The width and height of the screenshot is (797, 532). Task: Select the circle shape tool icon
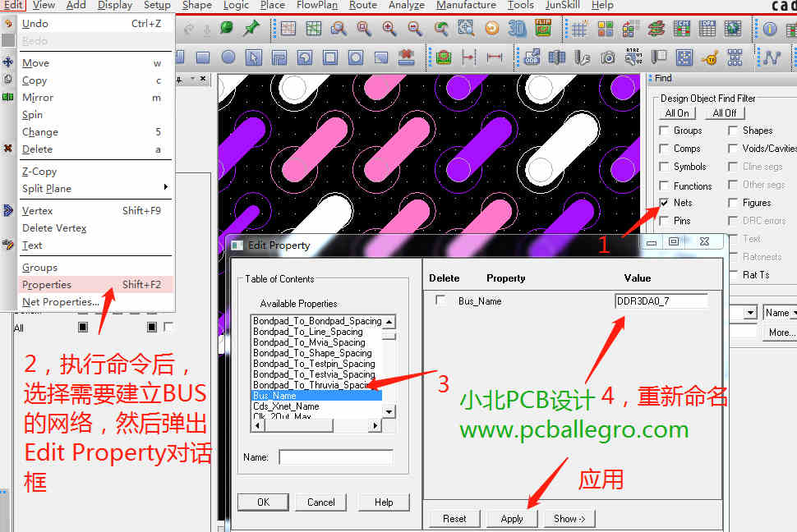coord(228,57)
